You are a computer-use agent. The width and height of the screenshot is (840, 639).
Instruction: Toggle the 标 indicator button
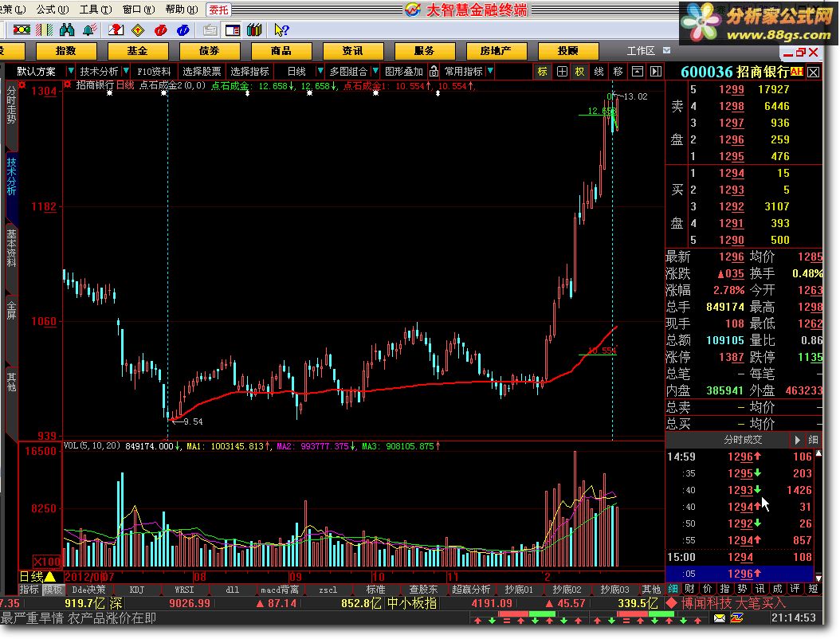[543, 71]
